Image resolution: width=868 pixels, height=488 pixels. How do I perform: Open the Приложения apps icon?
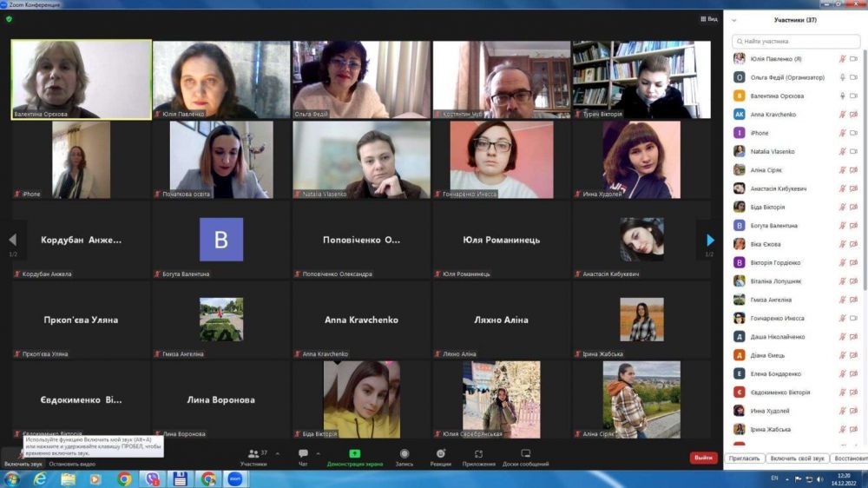coord(478,454)
